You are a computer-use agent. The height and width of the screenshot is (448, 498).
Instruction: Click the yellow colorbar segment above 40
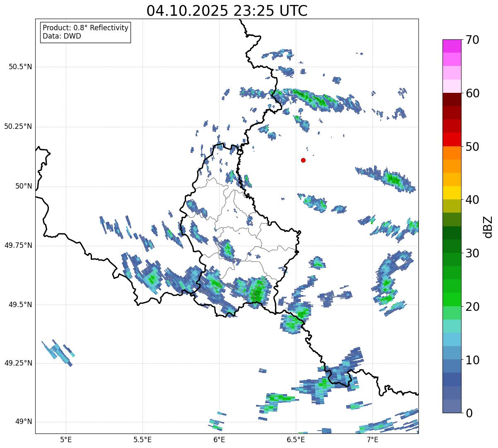click(452, 193)
